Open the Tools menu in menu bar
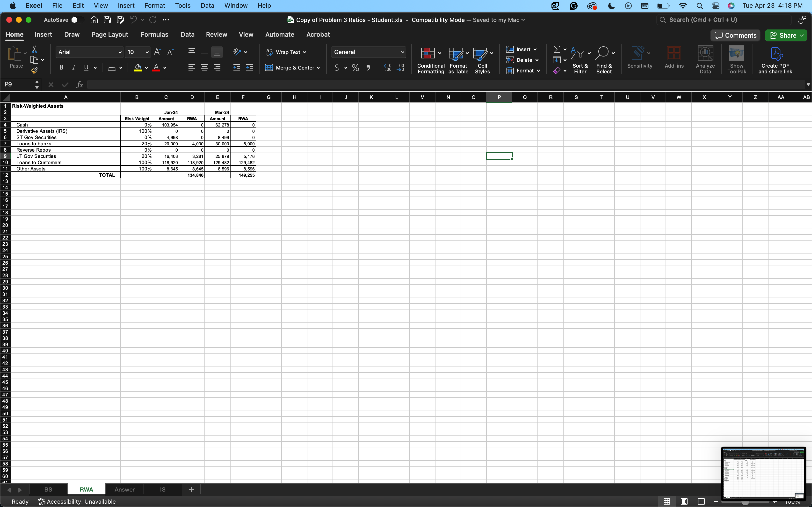The height and width of the screenshot is (507, 812). [182, 5]
